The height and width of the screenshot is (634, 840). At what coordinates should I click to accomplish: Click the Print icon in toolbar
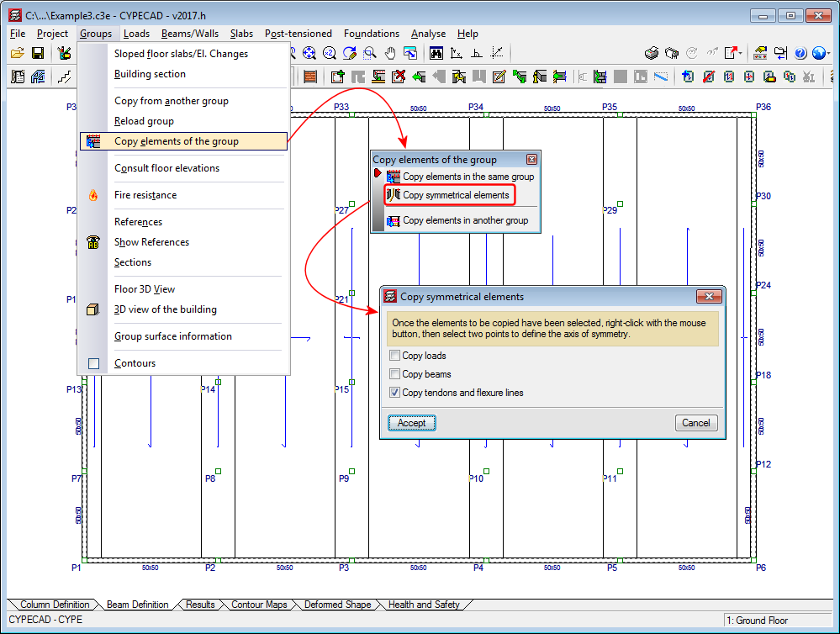point(652,53)
